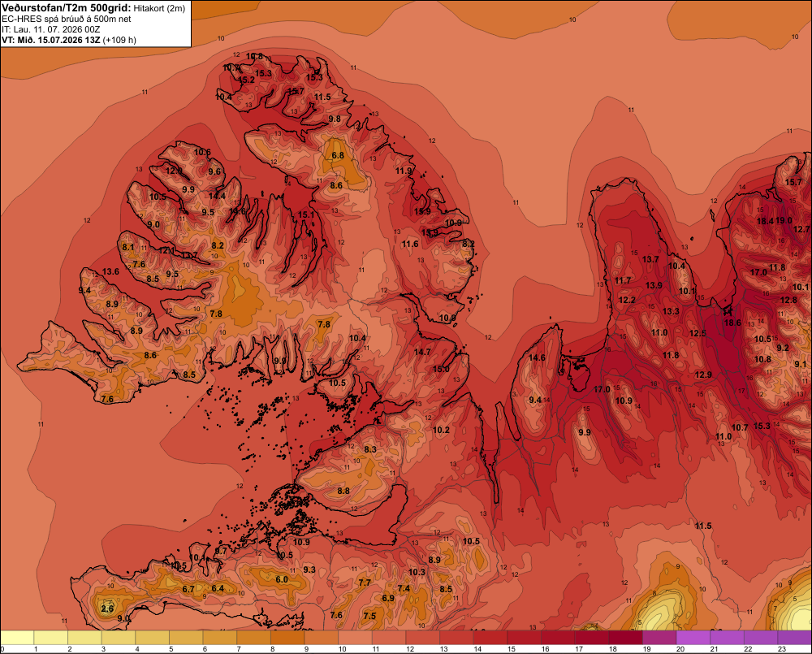812x654 pixels.
Task: Click the 14.6 peninsula temperature label
Action: 537,357
